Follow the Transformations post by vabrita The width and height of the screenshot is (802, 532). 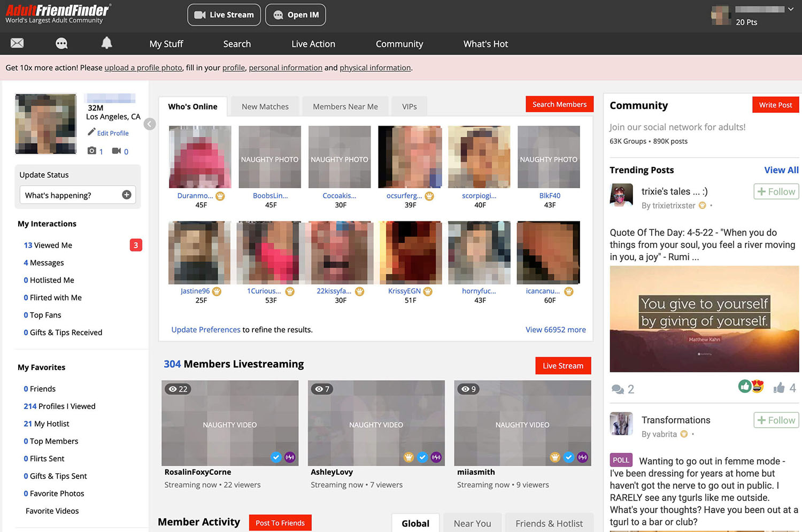776,420
